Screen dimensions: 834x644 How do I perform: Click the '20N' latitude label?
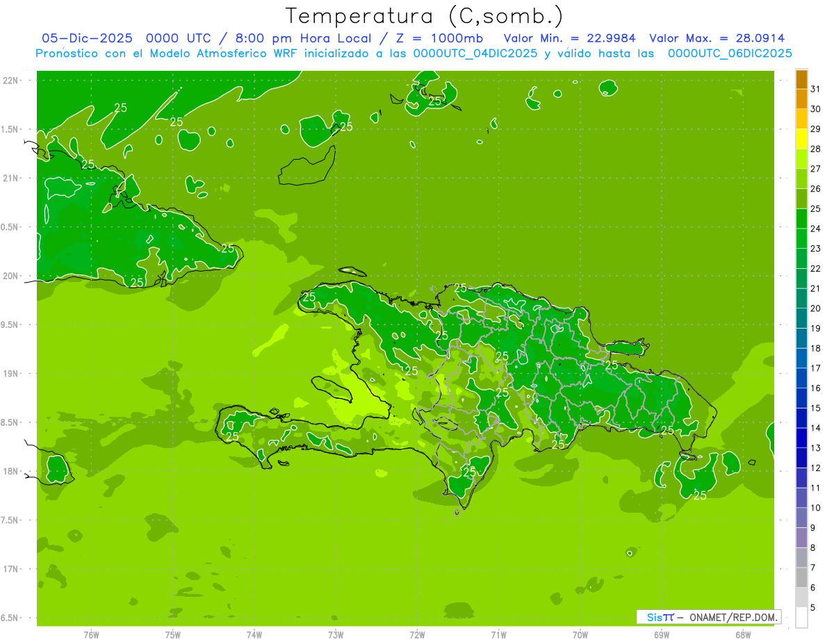click(x=11, y=276)
